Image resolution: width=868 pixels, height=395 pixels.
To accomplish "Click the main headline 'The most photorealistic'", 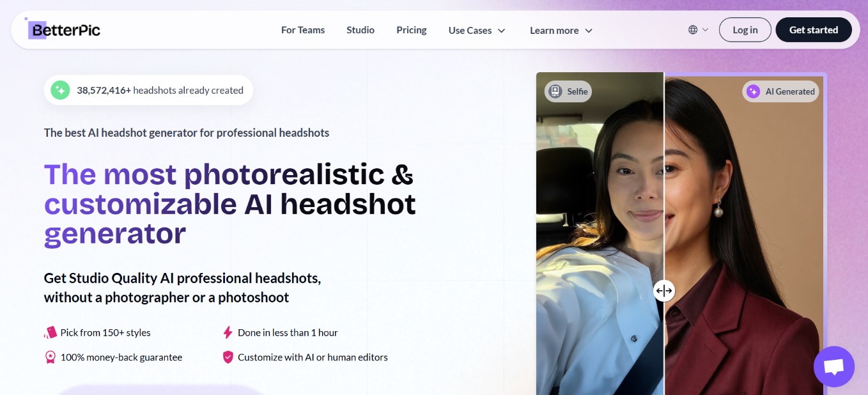I will pos(230,204).
